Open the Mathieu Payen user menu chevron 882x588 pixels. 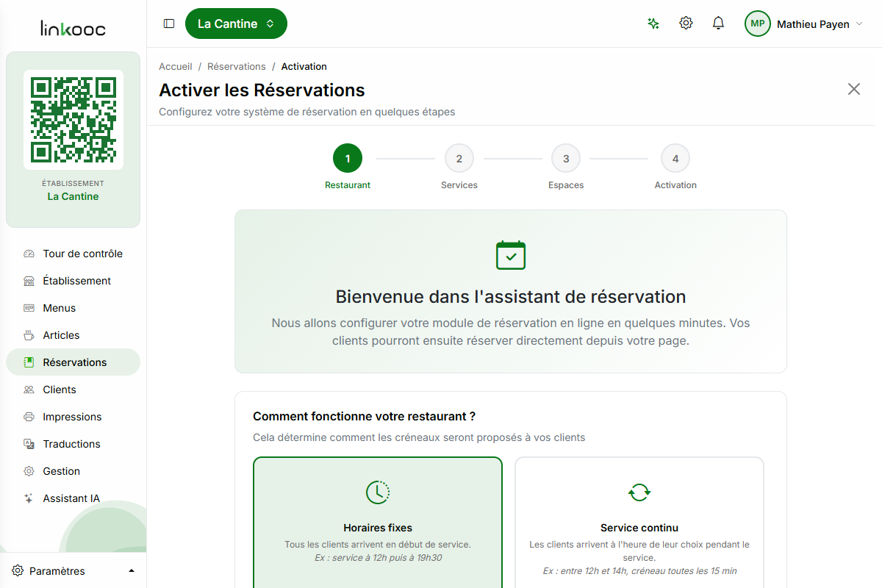(859, 24)
